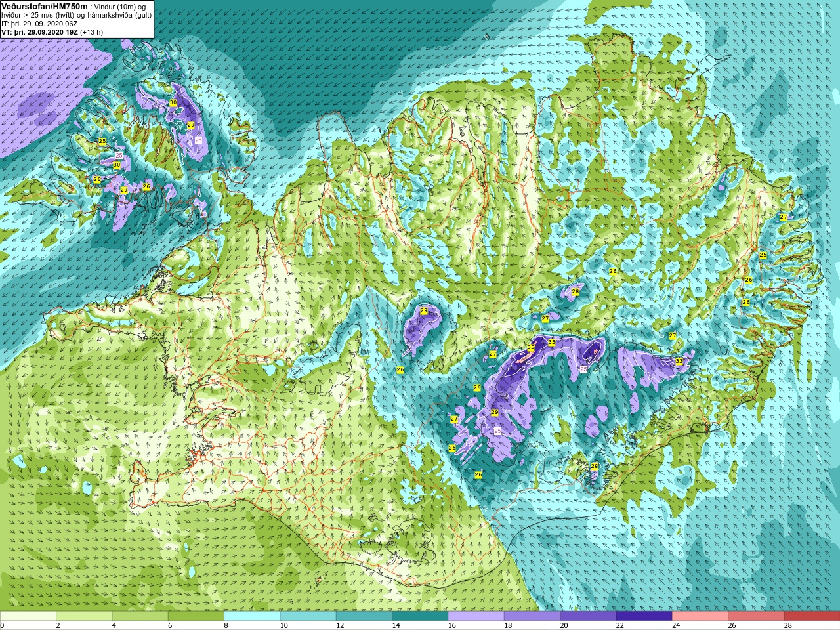Pick the 18–20 m/s purple legend swatch

coord(532,616)
